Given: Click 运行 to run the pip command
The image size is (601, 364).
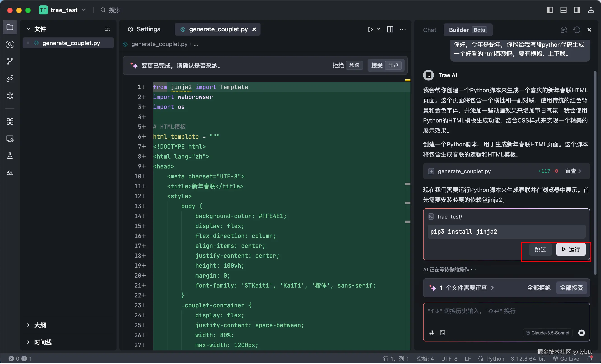Looking at the screenshot, I should coord(571,249).
